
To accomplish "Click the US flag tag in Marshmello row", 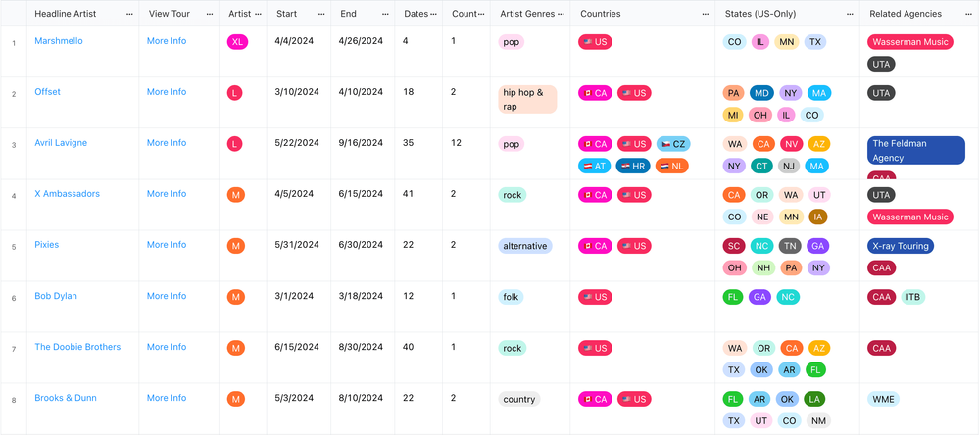I will (595, 42).
